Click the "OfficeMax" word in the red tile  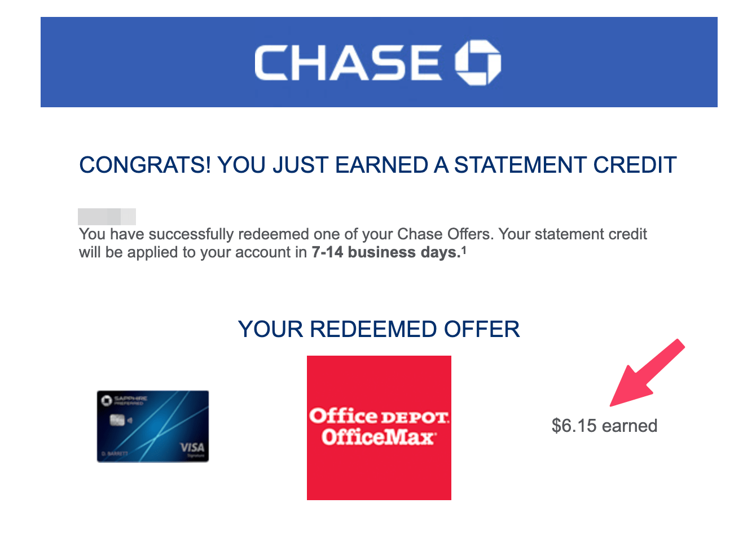pyautogui.click(x=379, y=438)
